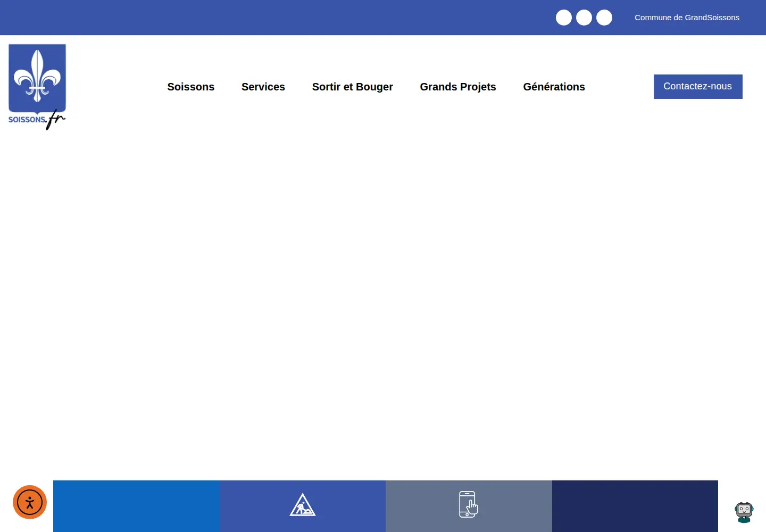This screenshot has width=766, height=532.
Task: Click the Contactez-nous button
Action: 698,87
